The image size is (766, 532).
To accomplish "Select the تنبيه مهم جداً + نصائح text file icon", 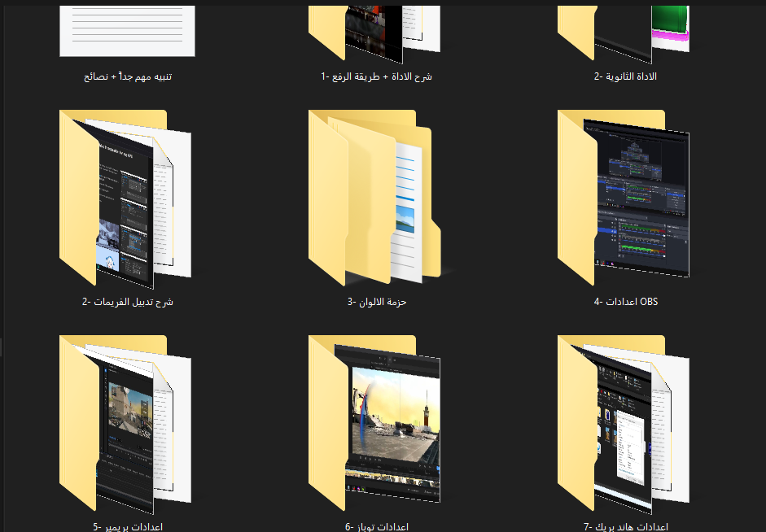I will click(x=127, y=30).
